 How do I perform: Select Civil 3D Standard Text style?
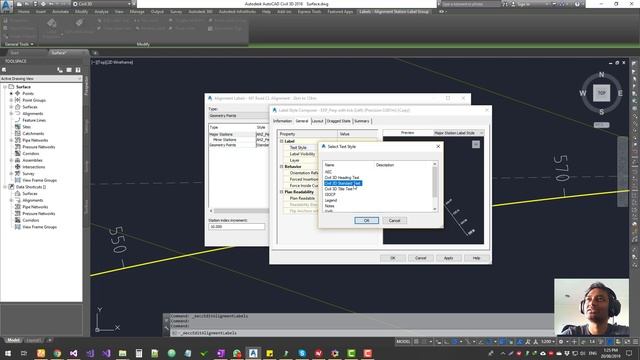pos(343,183)
